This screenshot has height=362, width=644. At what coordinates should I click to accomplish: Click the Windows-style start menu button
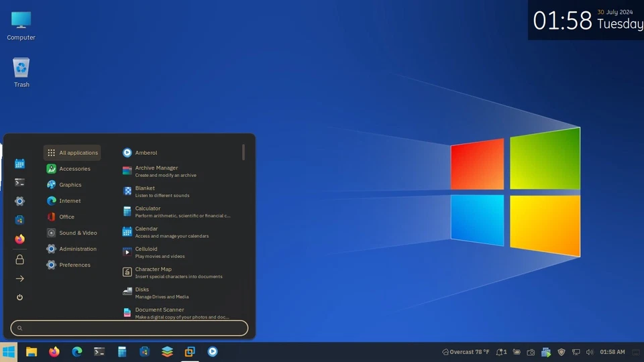coord(9,351)
